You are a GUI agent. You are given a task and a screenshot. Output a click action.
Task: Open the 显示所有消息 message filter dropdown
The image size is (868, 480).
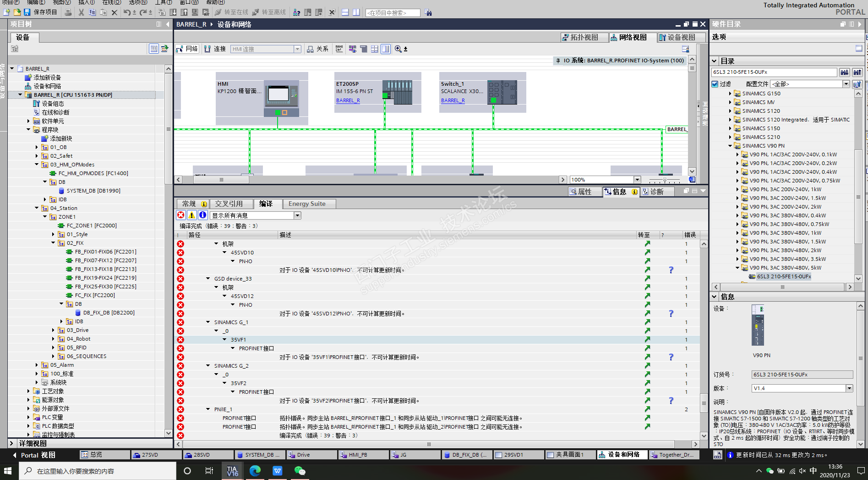(x=297, y=215)
